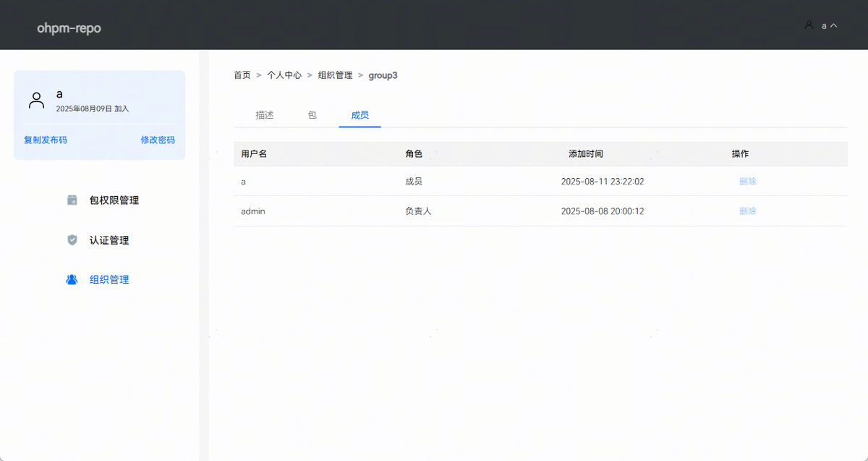Click the shield icon for 认证管理

tap(72, 240)
